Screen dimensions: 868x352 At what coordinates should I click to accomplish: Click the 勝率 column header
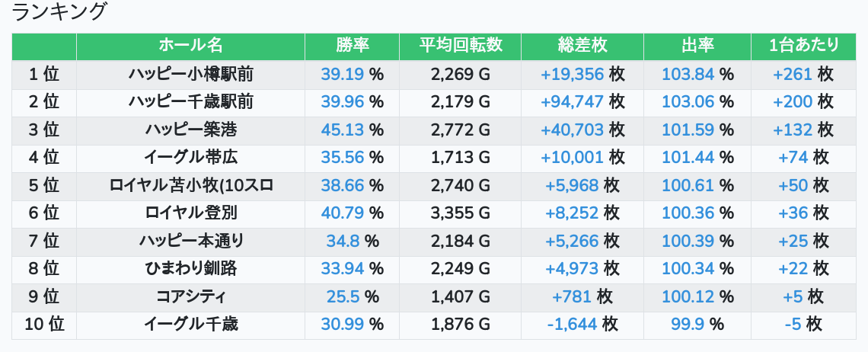pos(352,46)
